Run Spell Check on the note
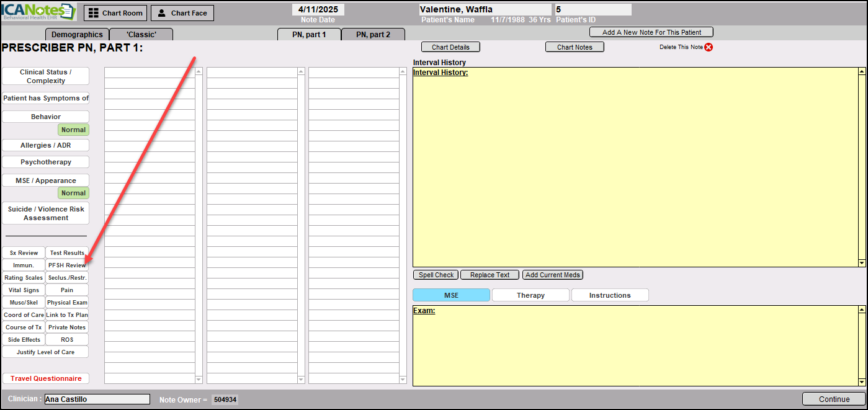The height and width of the screenshot is (410, 868). (436, 275)
